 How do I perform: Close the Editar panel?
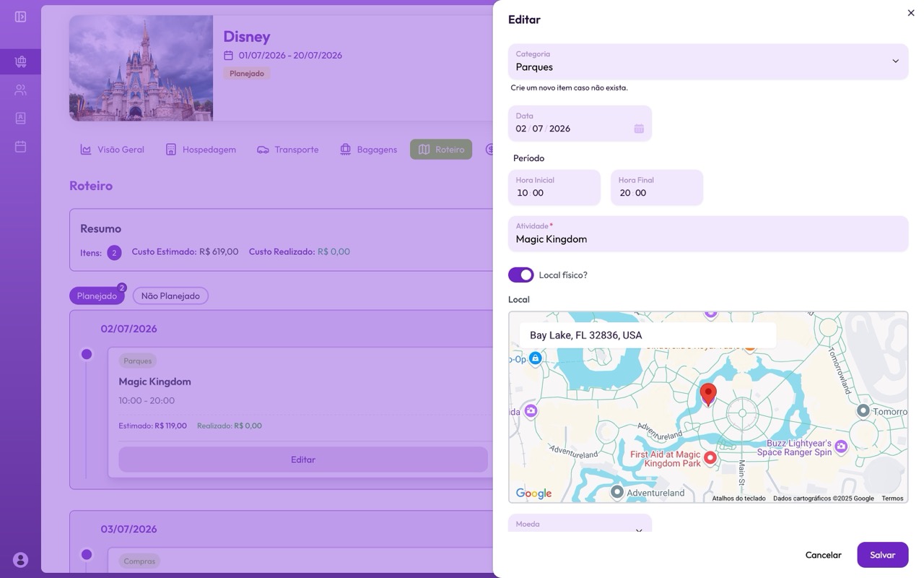pos(910,13)
